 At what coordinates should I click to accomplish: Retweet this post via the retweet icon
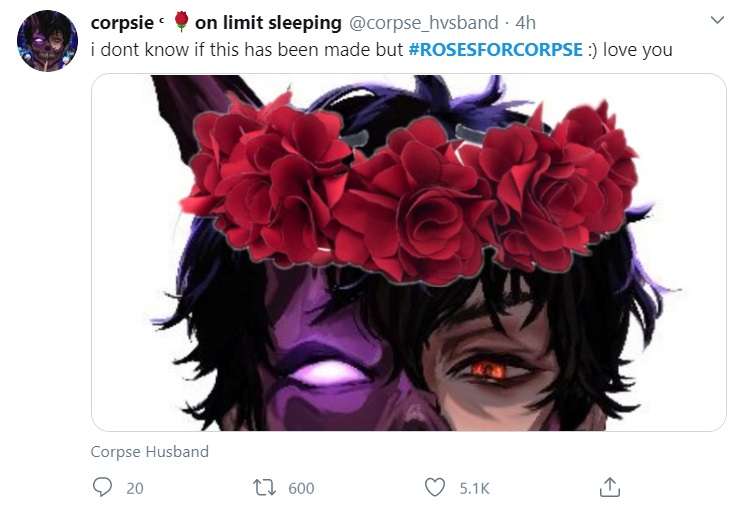coord(267,487)
